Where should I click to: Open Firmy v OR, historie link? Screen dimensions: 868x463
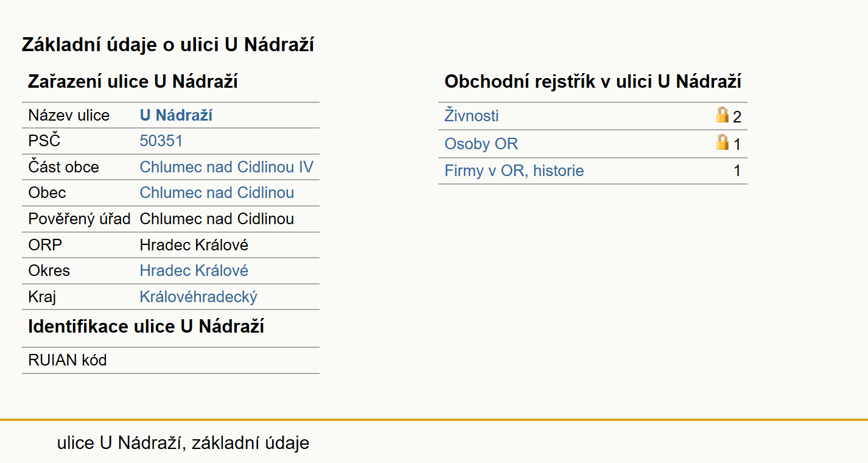[514, 171]
